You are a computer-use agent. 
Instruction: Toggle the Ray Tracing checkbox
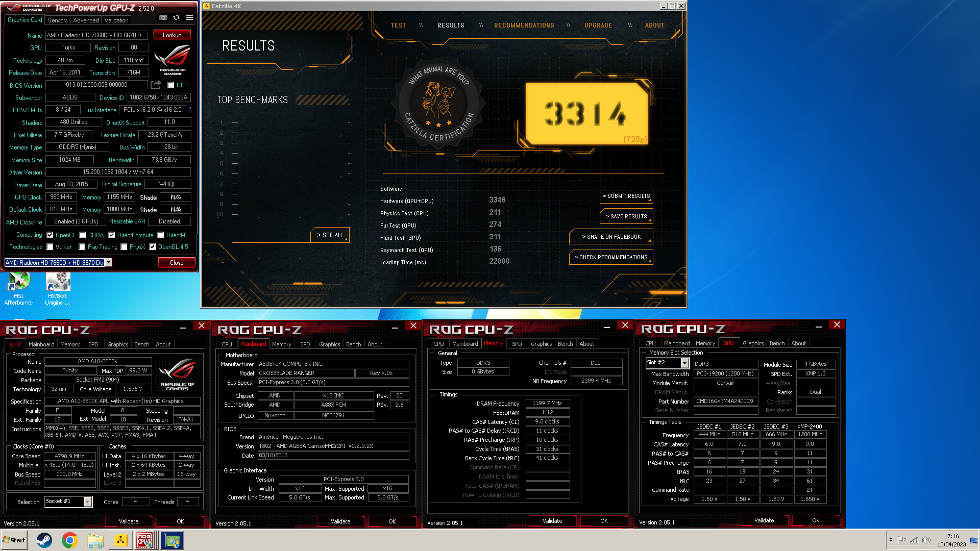click(82, 247)
